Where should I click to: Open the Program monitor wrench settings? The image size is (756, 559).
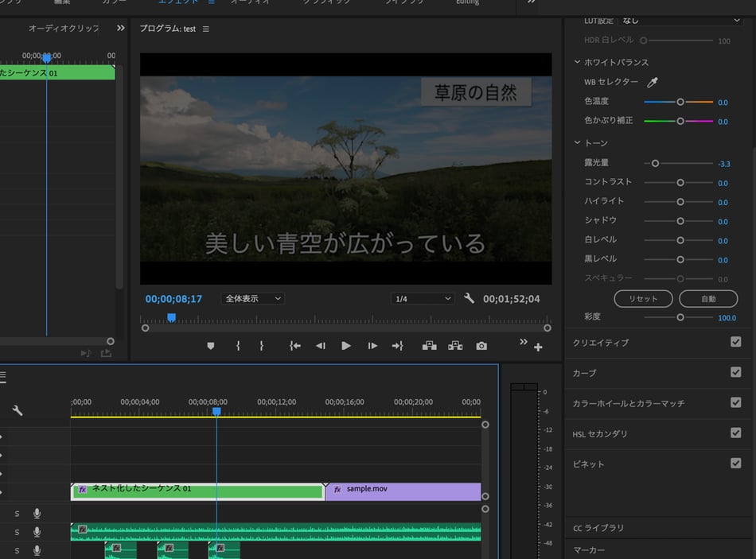(x=469, y=298)
